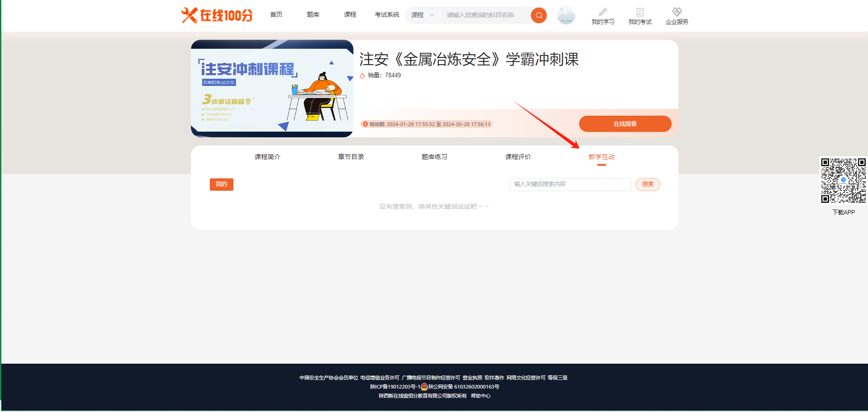Click the 在线100分 site logo
The width and height of the screenshot is (868, 412).
tap(217, 15)
